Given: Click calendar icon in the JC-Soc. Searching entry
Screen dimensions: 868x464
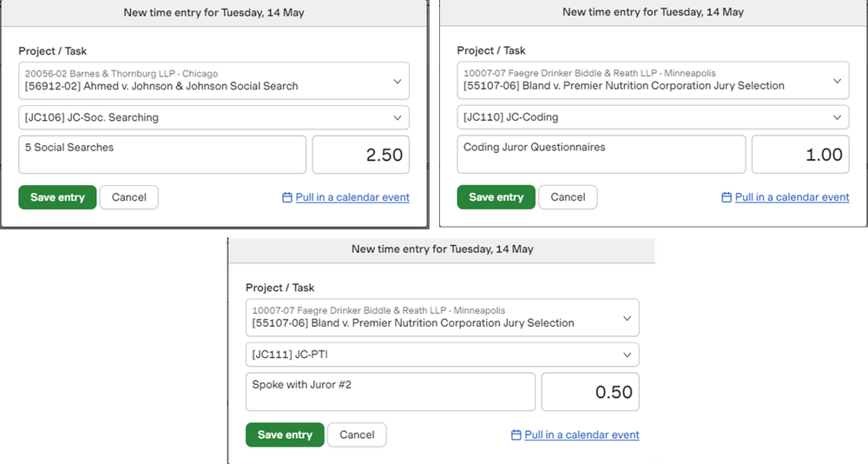Looking at the screenshot, I should [287, 198].
